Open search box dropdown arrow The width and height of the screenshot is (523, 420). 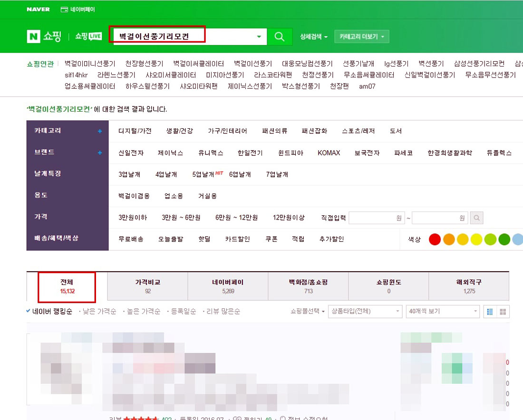click(259, 36)
